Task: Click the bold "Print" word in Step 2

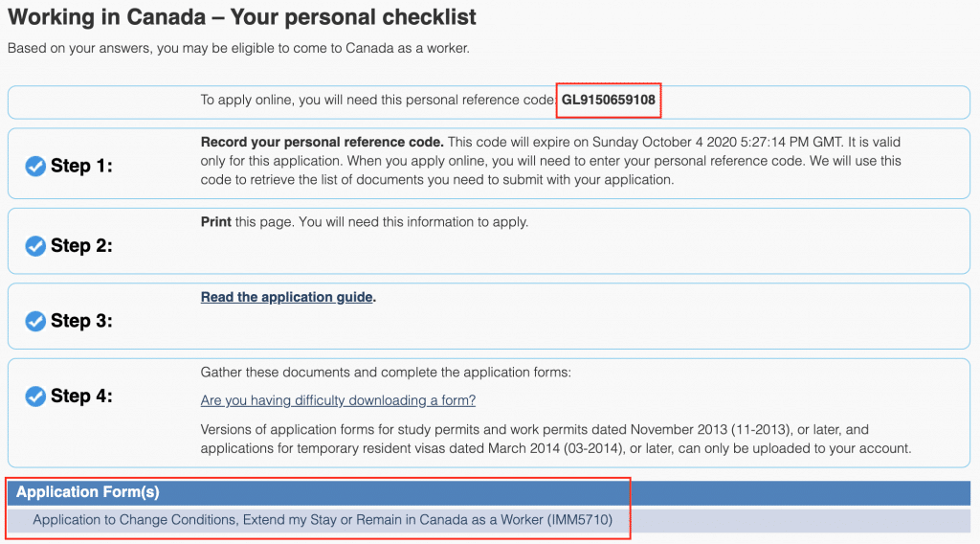Action: [x=215, y=222]
